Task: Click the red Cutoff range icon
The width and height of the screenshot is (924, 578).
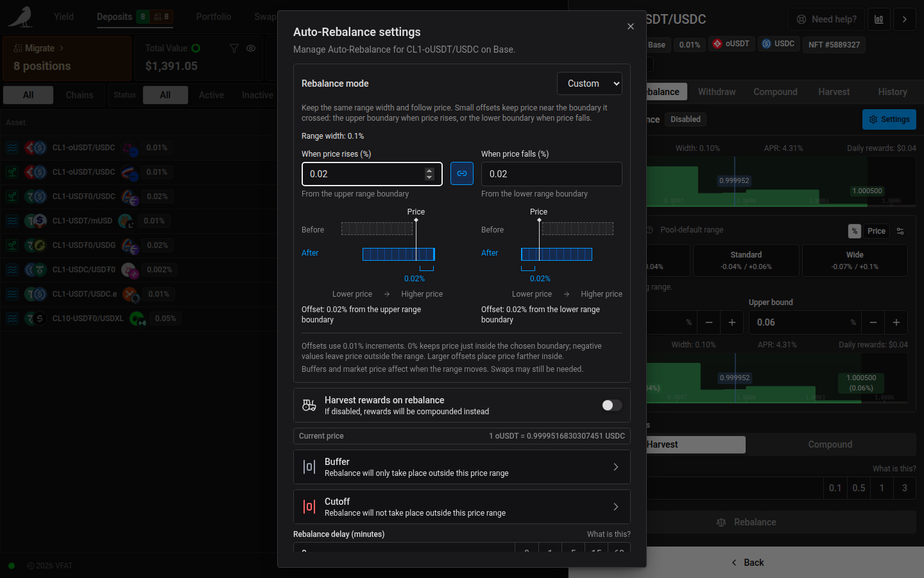Action: click(x=309, y=507)
